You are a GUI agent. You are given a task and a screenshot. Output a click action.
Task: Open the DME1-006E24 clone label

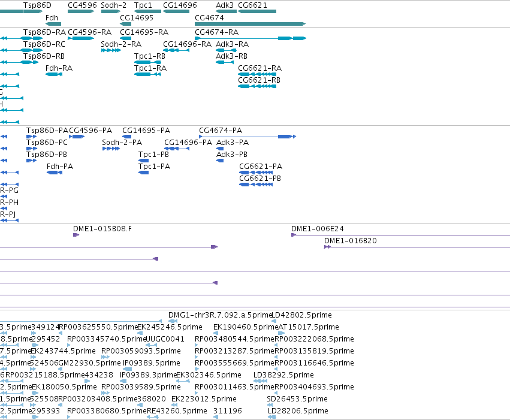pyautogui.click(x=318, y=228)
